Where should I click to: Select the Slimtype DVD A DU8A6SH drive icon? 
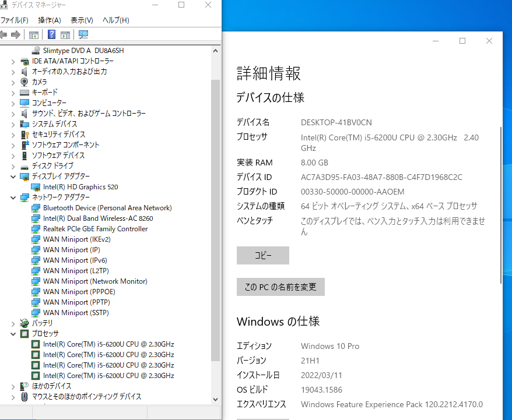click(x=36, y=51)
